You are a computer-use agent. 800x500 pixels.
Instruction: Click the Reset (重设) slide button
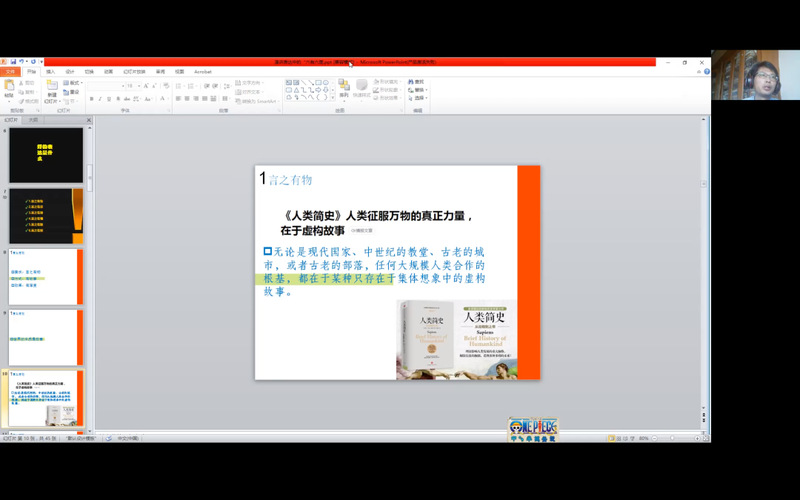[71, 92]
